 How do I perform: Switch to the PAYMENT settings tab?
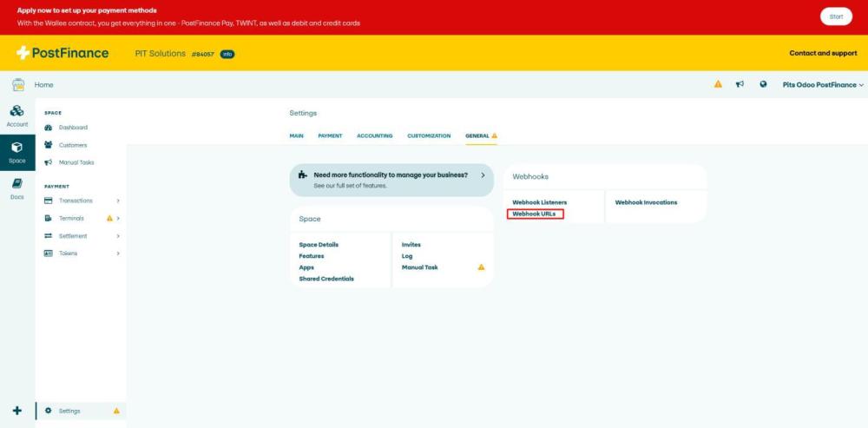tap(330, 135)
